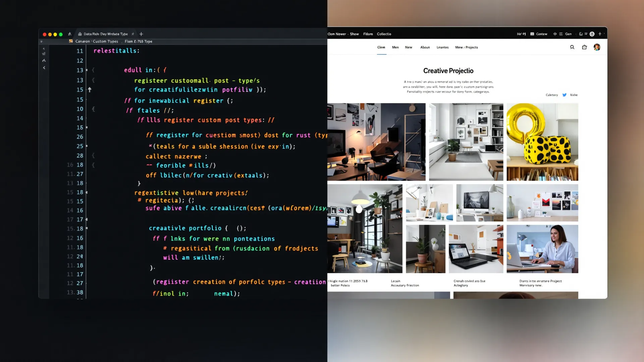This screenshot has height=362, width=644.
Task: Collapse the code block at line 28
Action: 93,156
